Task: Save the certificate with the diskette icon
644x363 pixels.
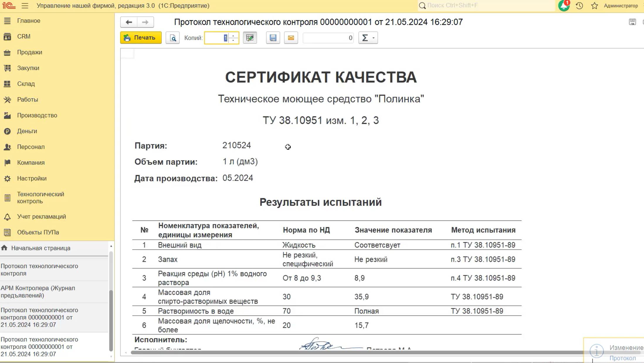Action: 273,38
